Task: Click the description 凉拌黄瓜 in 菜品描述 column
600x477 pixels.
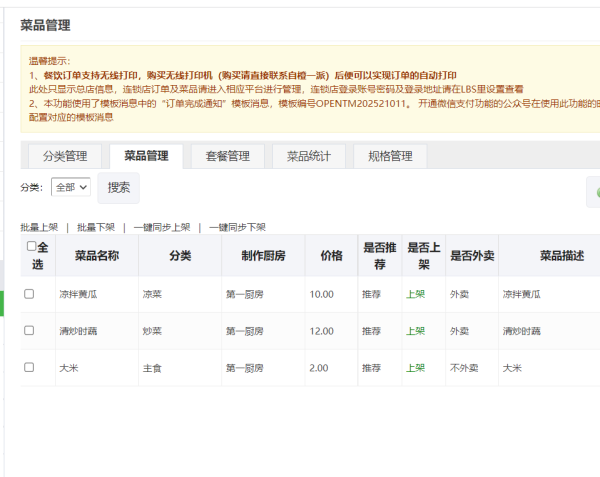Action: [x=522, y=294]
